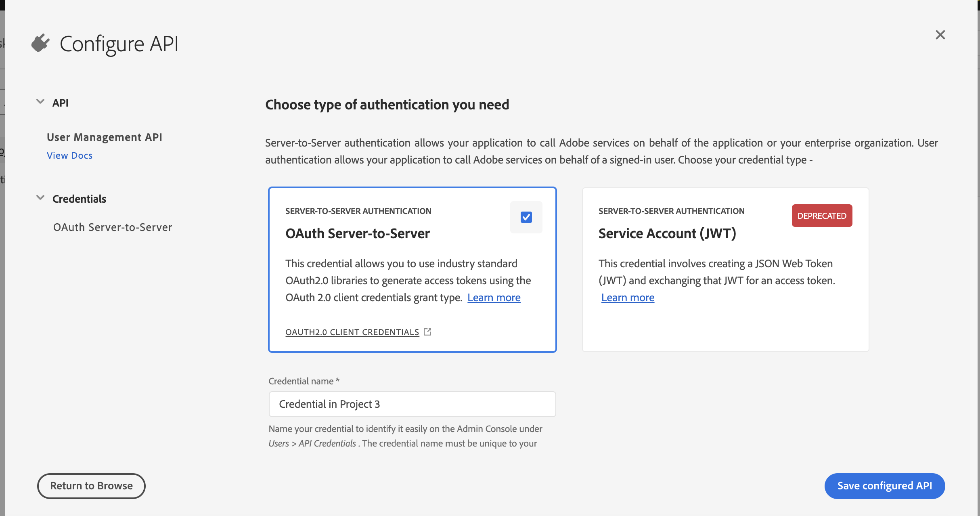Screen dimensions: 980x516
Task: Click the API section heading
Action: point(60,103)
